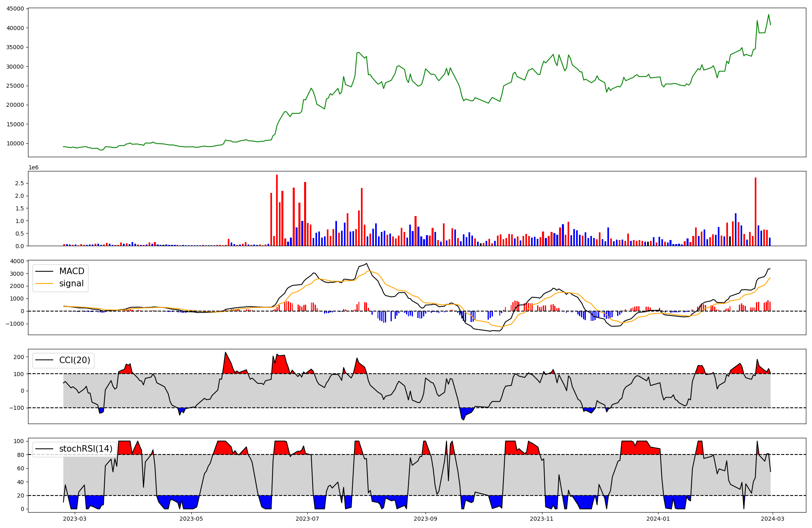
Task: Click the 2023-09 x-axis date label
Action: click(x=425, y=519)
